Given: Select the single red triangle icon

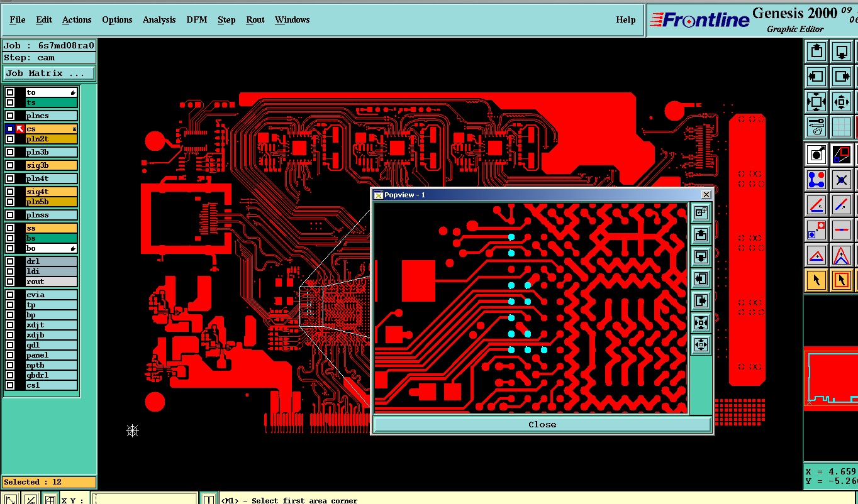Looking at the screenshot, I should click(816, 255).
